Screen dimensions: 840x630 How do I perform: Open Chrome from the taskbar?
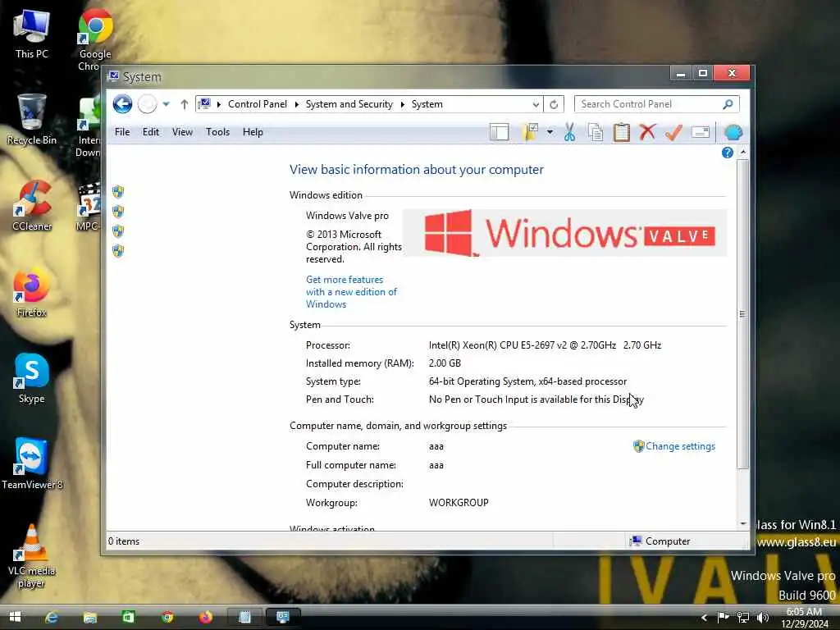(167, 617)
